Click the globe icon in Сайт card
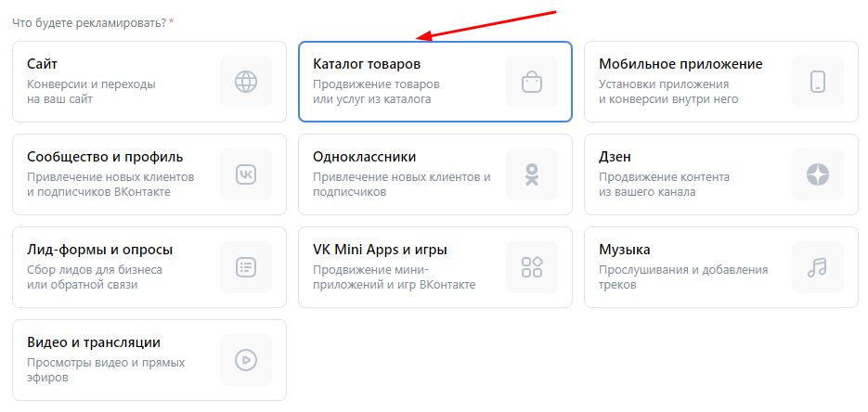Screen dimensions: 868x412 pyautogui.click(x=246, y=82)
